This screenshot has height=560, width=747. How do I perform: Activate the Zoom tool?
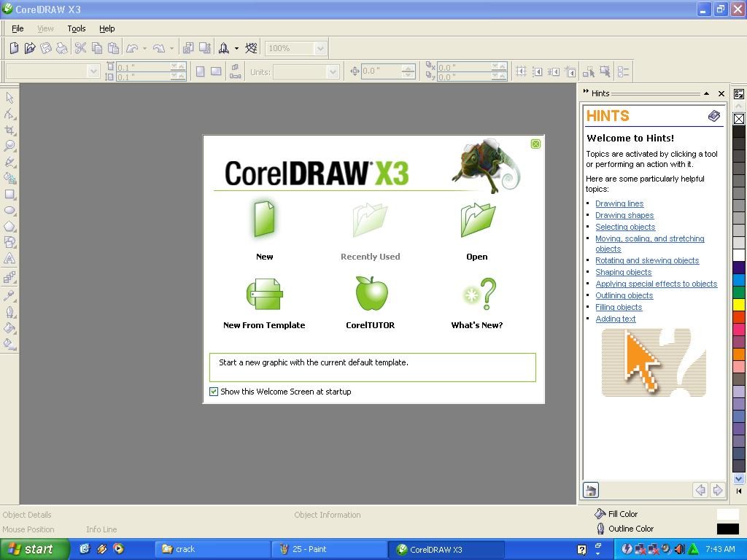click(x=10, y=145)
